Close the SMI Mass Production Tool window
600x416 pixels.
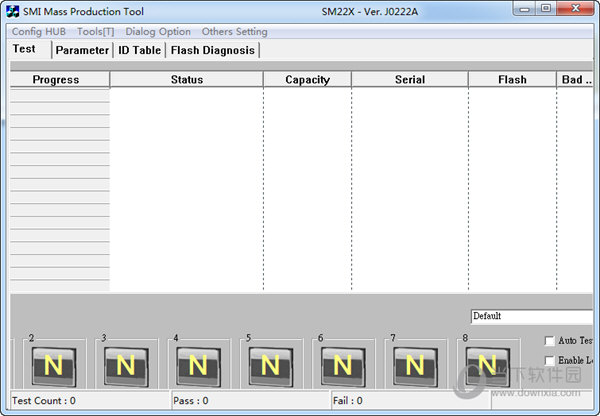click(x=576, y=8)
